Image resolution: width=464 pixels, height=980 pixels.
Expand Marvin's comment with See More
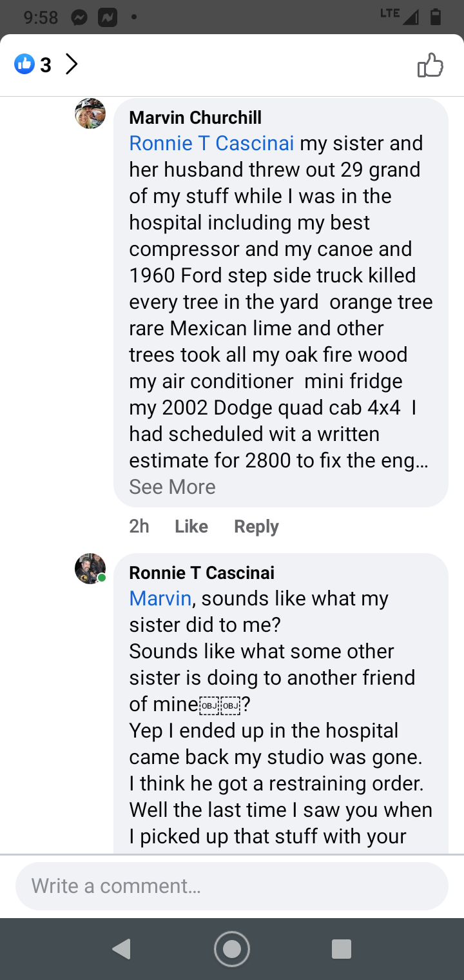(172, 487)
